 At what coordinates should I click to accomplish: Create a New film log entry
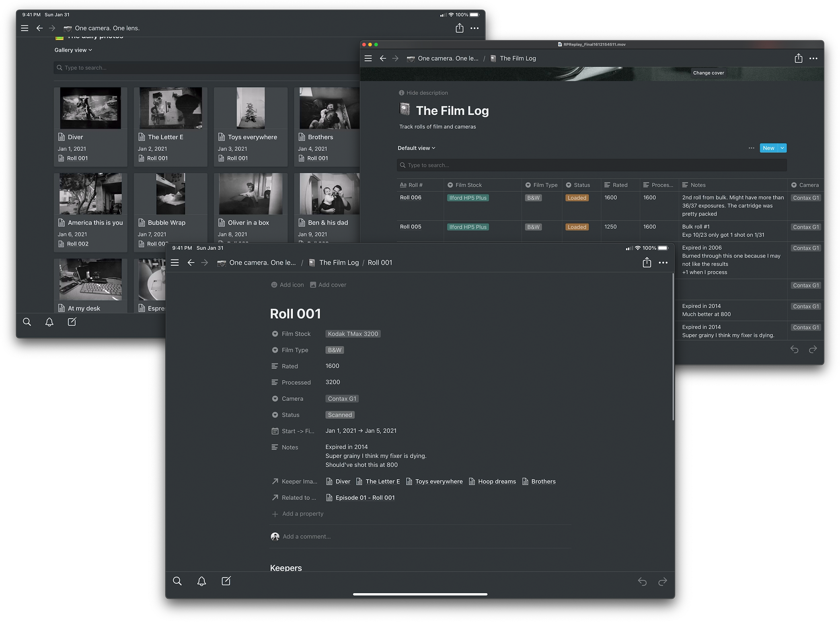[768, 148]
